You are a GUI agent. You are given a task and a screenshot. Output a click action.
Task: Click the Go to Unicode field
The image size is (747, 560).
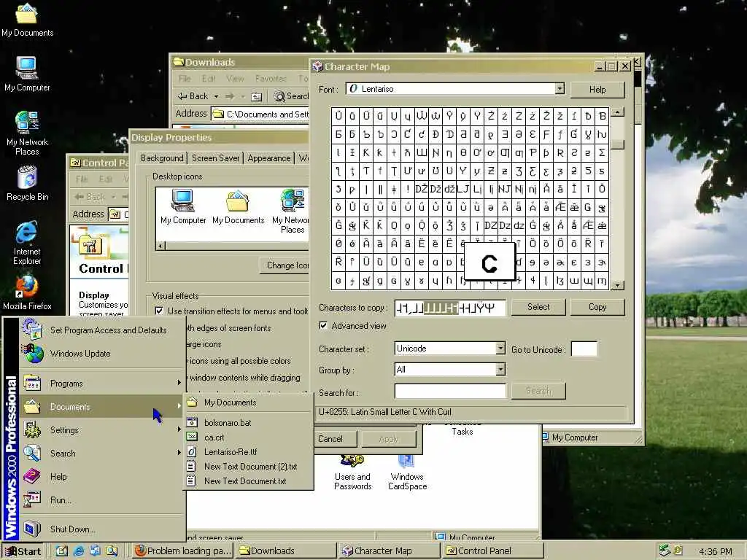click(584, 349)
